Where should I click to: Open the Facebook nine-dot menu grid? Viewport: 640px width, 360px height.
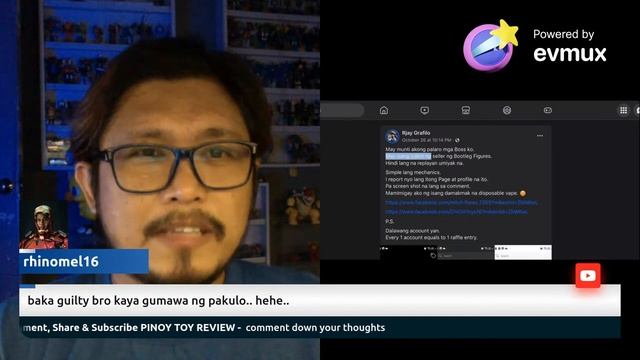click(623, 110)
